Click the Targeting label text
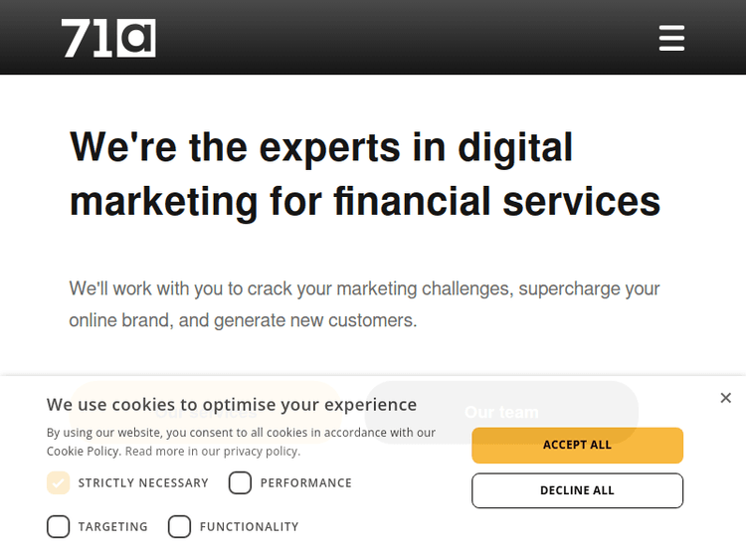 [112, 527]
